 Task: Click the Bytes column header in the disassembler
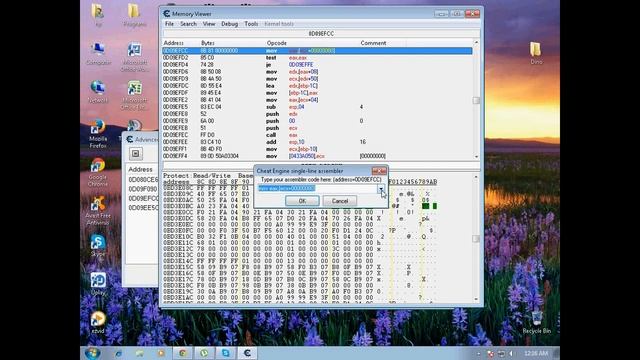233,43
